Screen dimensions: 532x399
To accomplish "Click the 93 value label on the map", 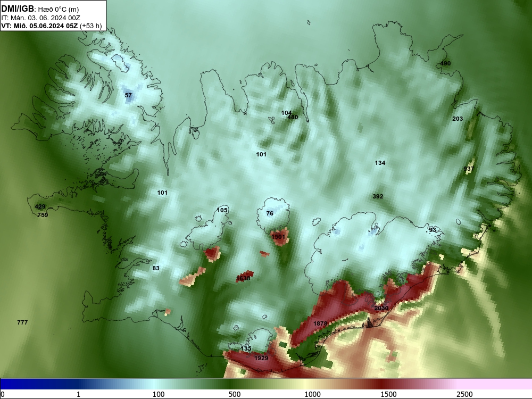I will tap(433, 230).
